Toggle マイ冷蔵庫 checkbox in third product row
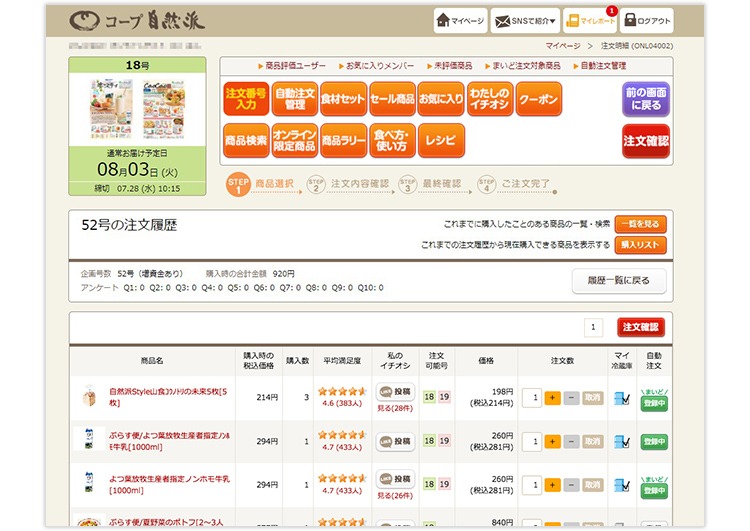Image resolution: width=750 pixels, height=531 pixels. pos(621,485)
